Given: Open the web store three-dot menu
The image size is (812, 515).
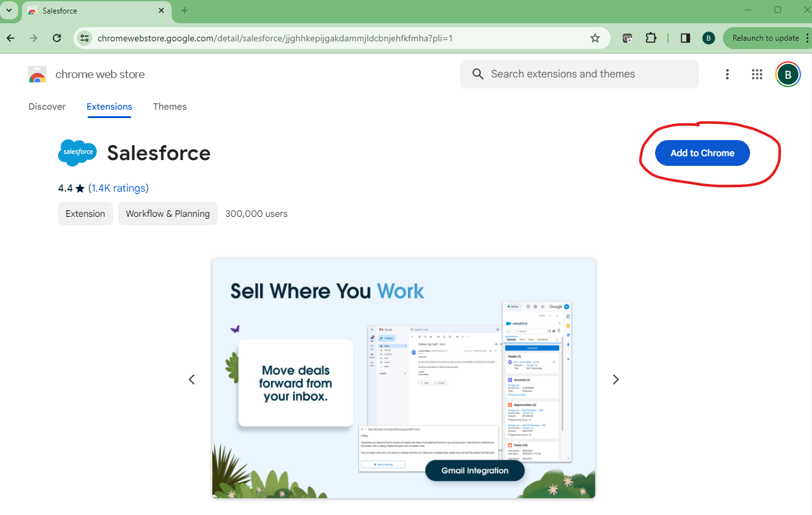Looking at the screenshot, I should click(727, 74).
